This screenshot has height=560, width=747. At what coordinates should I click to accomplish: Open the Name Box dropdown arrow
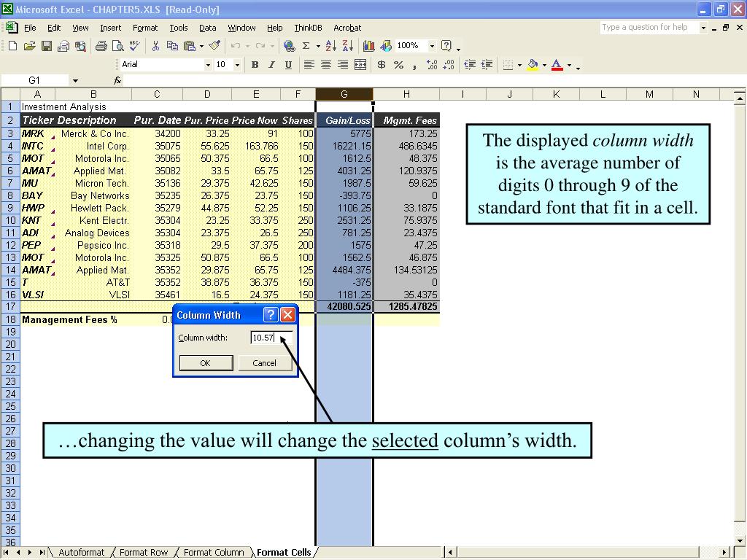(75, 80)
